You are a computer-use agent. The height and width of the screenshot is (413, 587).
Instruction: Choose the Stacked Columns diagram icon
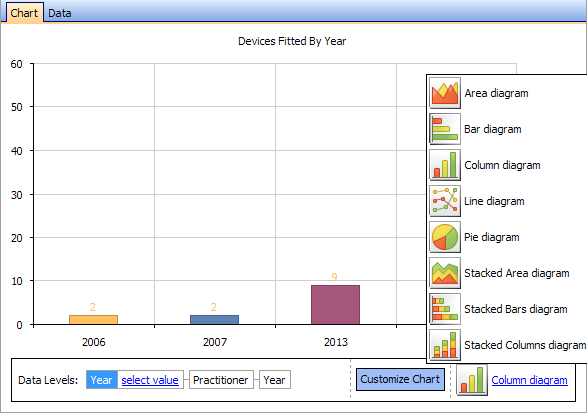pyautogui.click(x=445, y=344)
